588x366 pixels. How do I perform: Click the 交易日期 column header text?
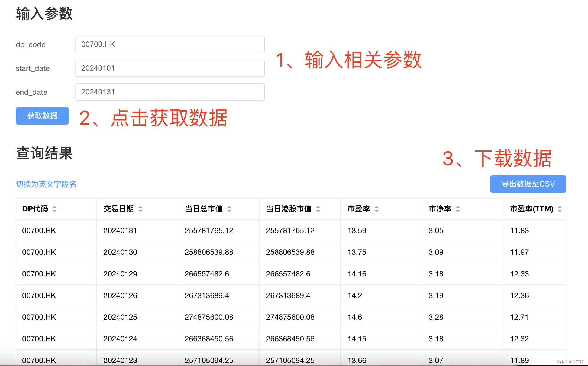[x=119, y=209]
